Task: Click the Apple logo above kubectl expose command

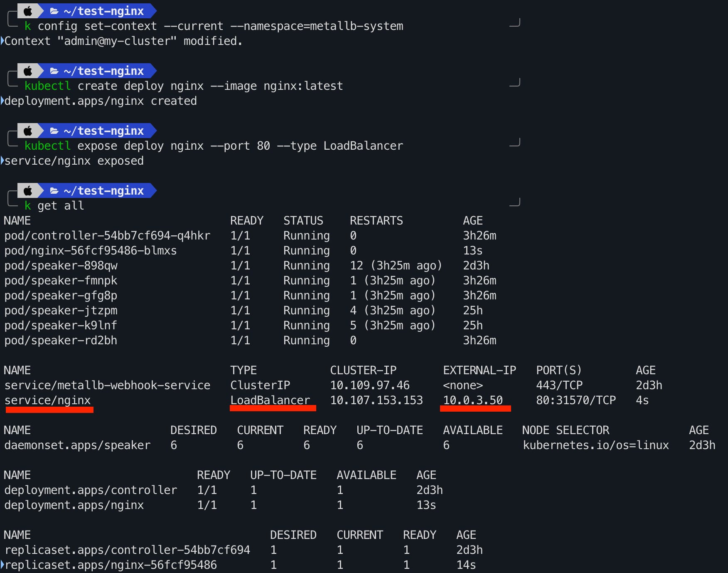Action: 28,131
